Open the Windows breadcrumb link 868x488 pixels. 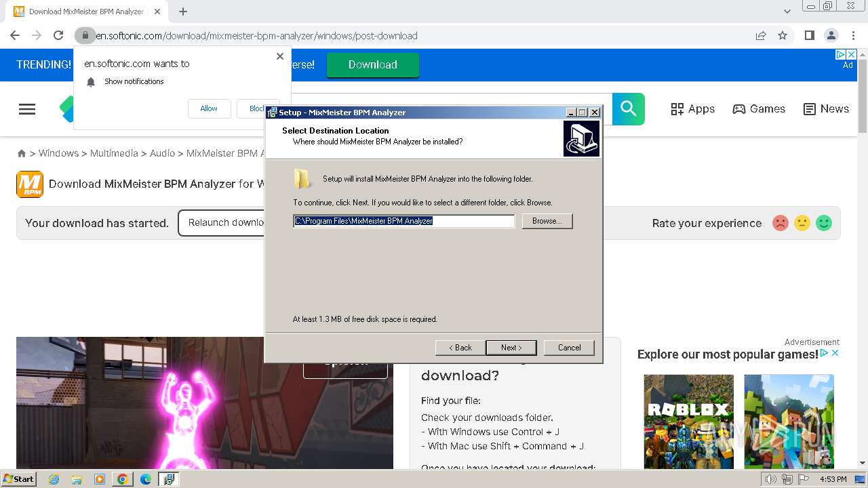58,153
